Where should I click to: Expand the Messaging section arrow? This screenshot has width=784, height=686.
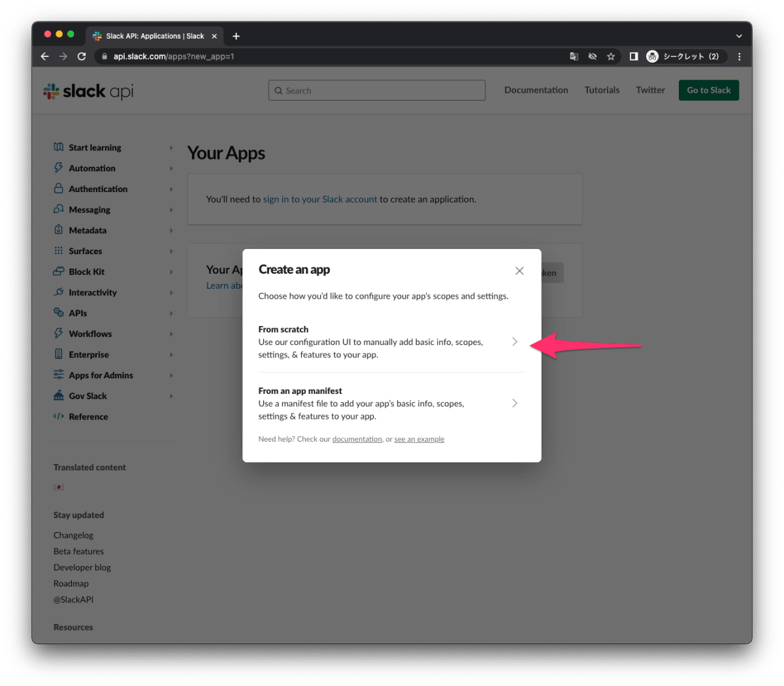coord(171,210)
